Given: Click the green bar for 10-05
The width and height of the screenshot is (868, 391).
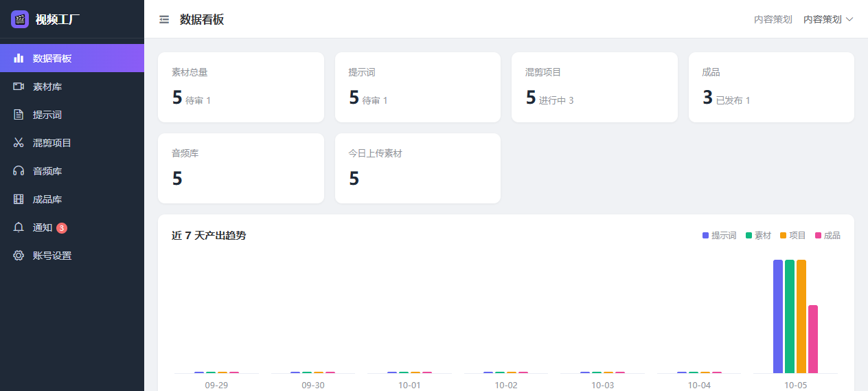Looking at the screenshot, I should pyautogui.click(x=790, y=316).
